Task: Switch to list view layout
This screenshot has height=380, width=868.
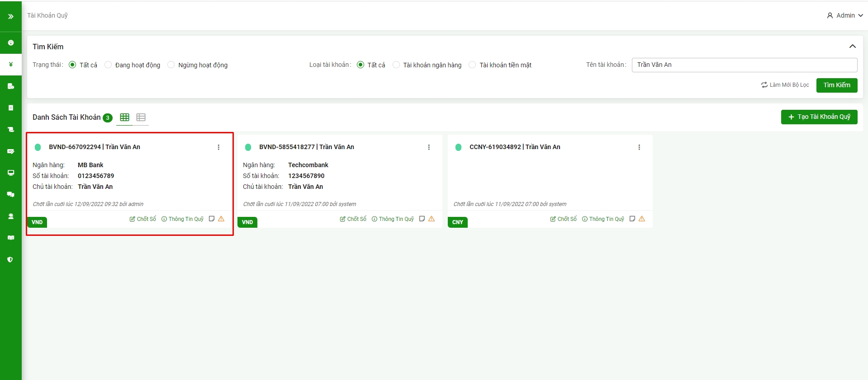Action: (x=141, y=117)
